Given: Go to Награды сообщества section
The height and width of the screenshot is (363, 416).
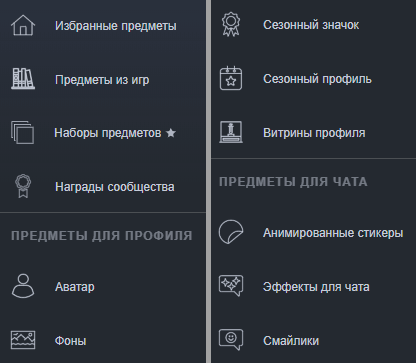Looking at the screenshot, I should coord(115,187).
